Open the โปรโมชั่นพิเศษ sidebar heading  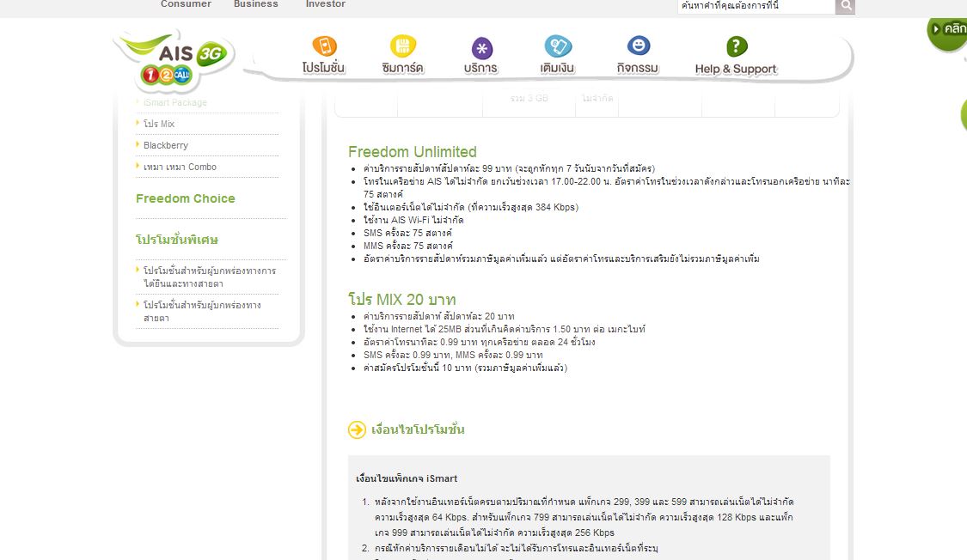[x=177, y=240]
